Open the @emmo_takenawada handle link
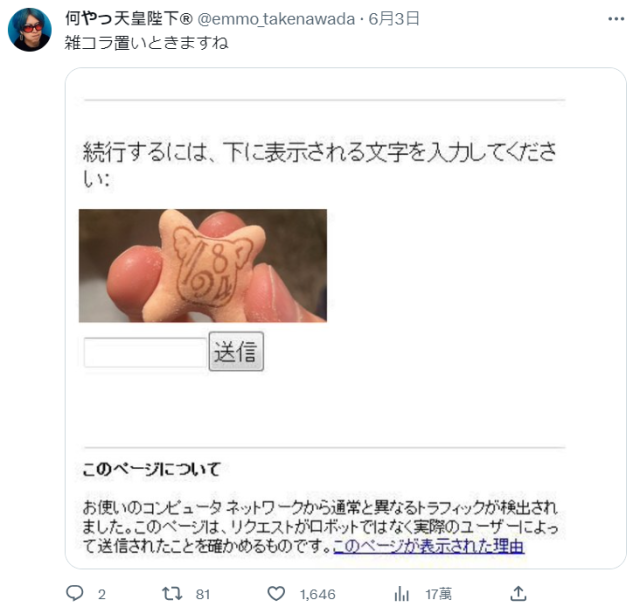The height and width of the screenshot is (614, 640). coord(276,19)
